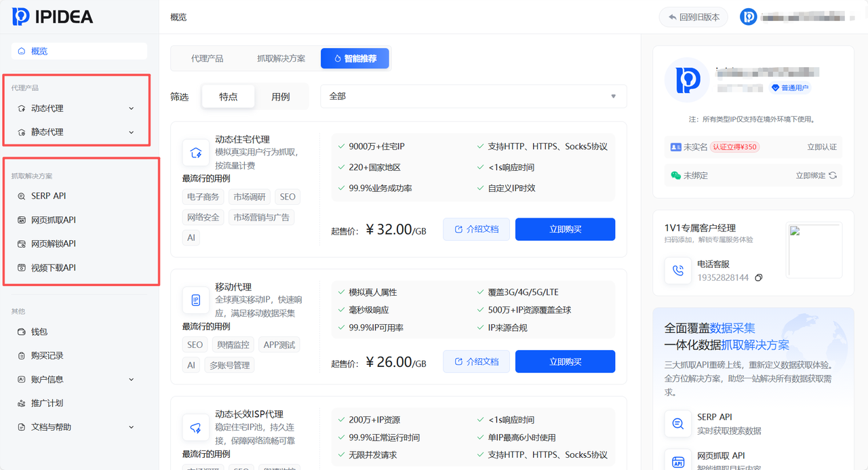Viewport: 868px width, 470px height.
Task: Click the 电子商务 tag
Action: [x=203, y=197]
